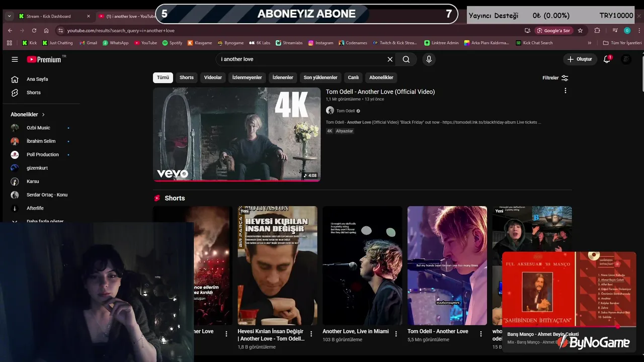The height and width of the screenshot is (362, 644).
Task: Reload the page
Action: (x=34, y=30)
